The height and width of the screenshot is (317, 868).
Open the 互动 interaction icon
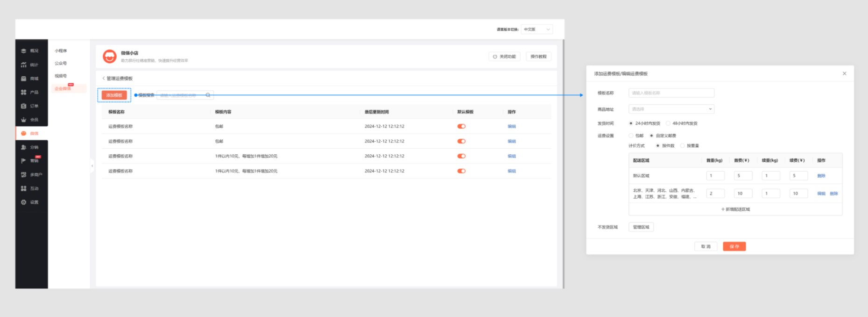(x=23, y=188)
